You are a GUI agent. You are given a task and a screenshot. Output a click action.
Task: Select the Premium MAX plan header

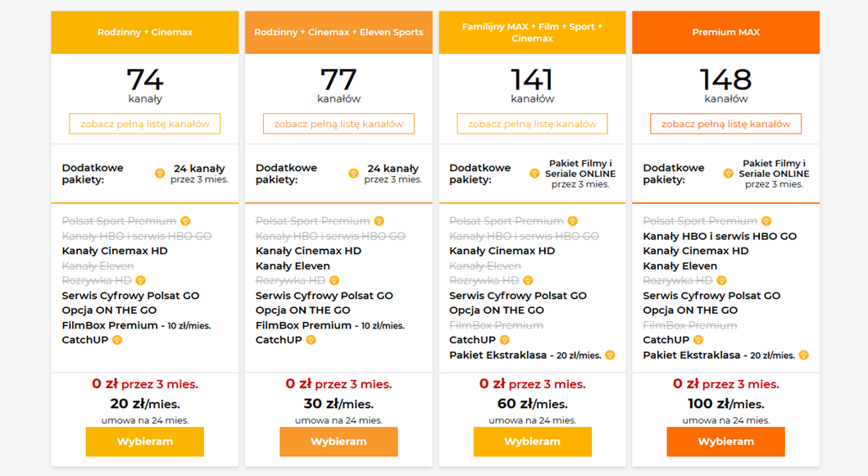pyautogui.click(x=725, y=33)
